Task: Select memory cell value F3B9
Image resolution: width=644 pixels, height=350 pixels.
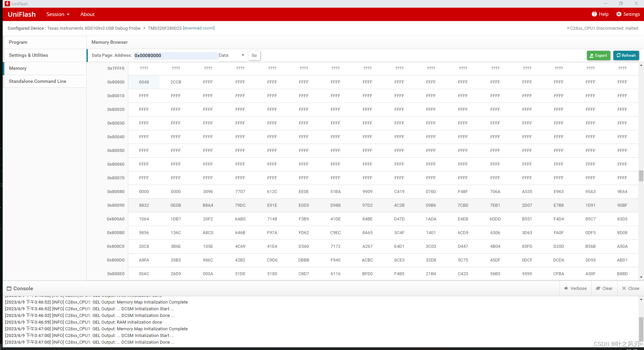Action: [304, 219]
